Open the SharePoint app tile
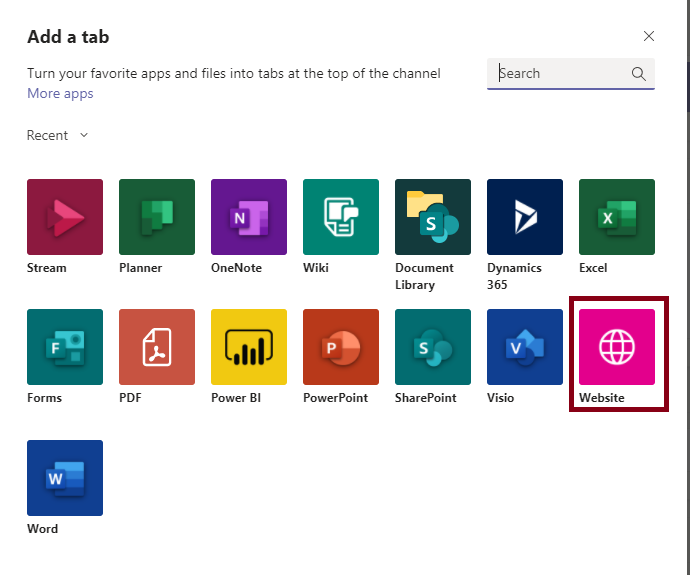The image size is (690, 575). pyautogui.click(x=433, y=347)
